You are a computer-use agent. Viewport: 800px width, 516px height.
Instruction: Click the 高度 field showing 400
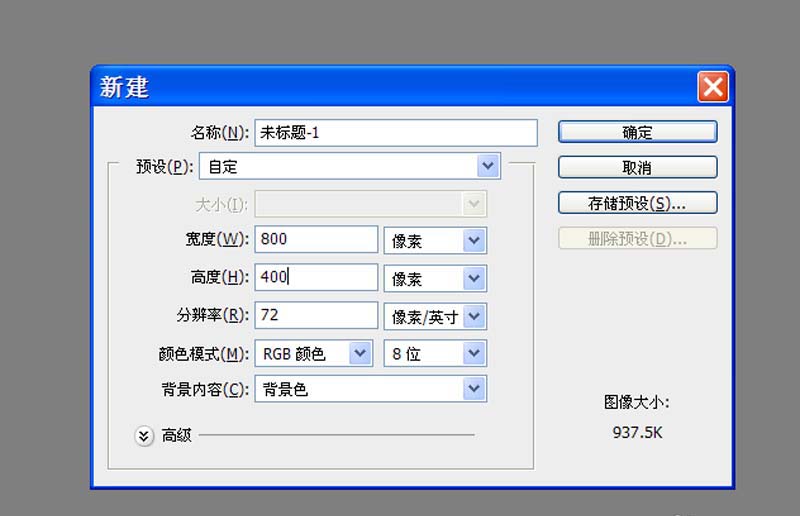(316, 277)
